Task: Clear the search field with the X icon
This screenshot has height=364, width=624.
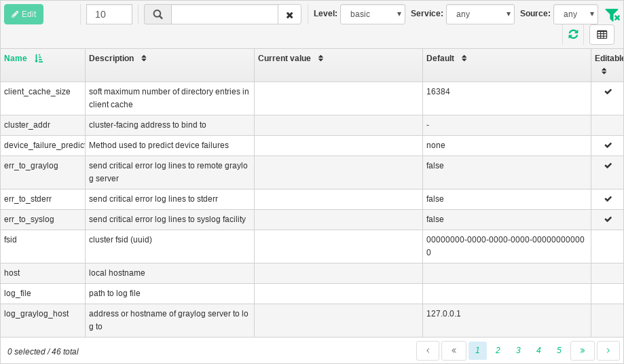Action: point(289,15)
